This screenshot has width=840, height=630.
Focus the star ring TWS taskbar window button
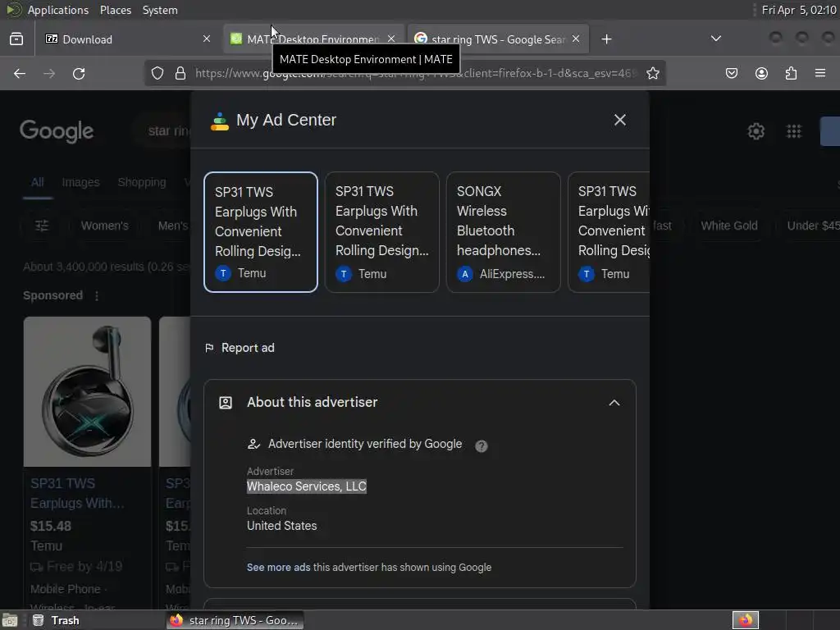coord(235,620)
